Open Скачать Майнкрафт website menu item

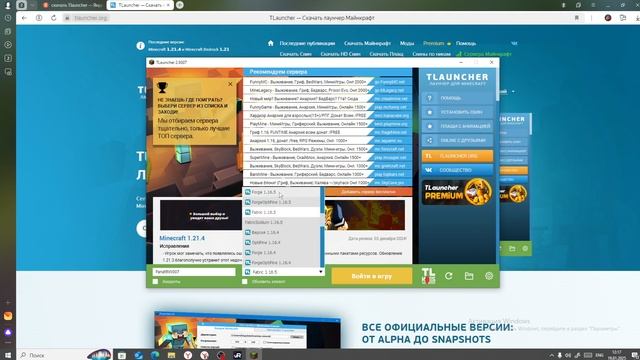[367, 43]
